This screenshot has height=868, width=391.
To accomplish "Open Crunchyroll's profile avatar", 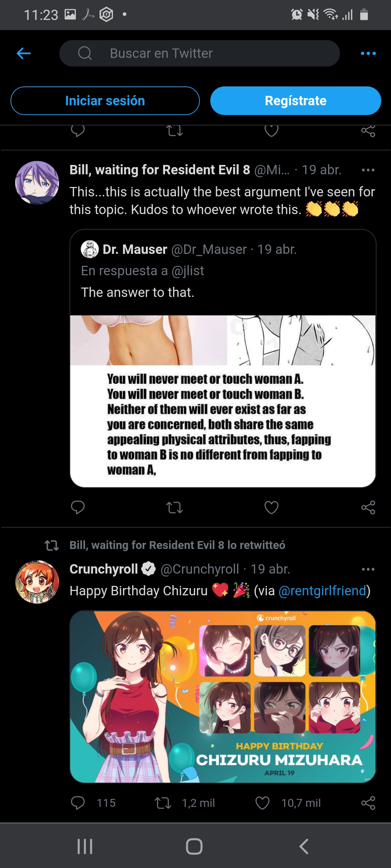I will point(37,582).
